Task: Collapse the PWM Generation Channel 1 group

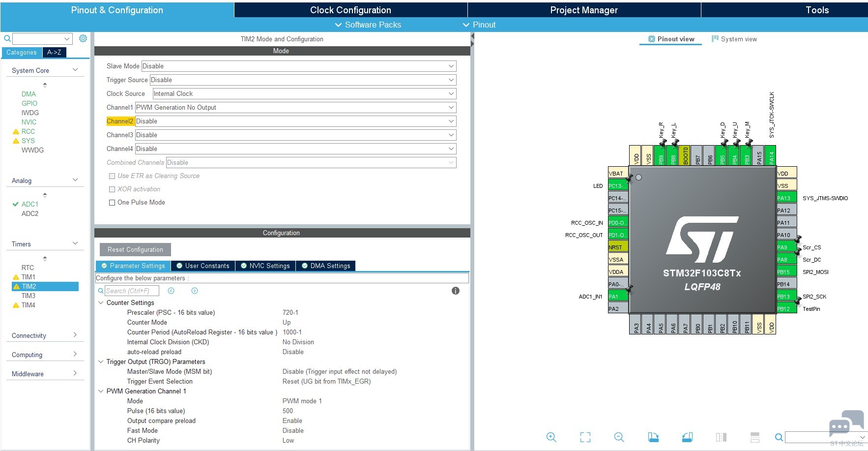Action: pyautogui.click(x=101, y=391)
